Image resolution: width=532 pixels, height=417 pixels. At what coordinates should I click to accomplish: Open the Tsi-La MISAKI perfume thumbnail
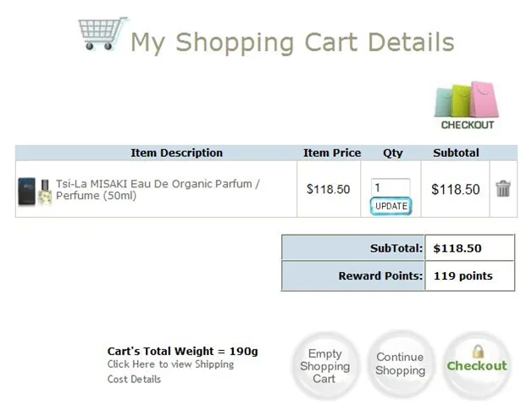(35, 190)
